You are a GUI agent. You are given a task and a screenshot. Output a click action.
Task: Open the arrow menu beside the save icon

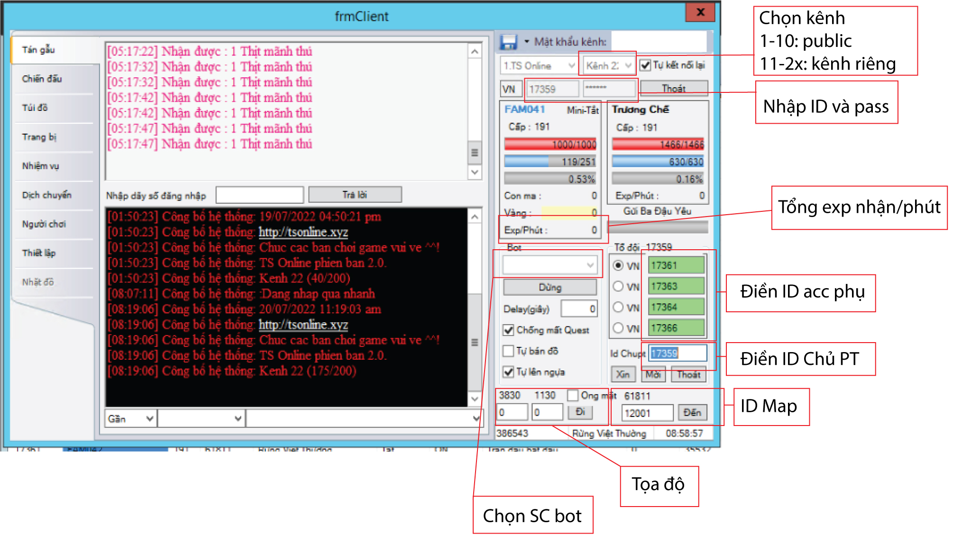click(526, 42)
